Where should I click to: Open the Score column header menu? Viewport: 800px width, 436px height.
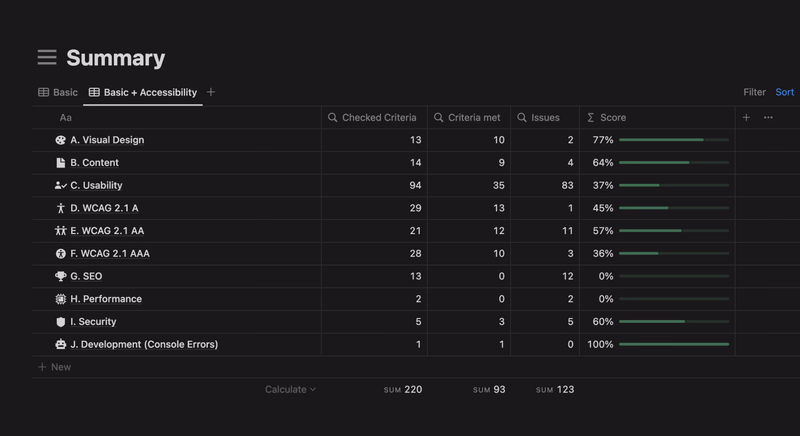[x=612, y=118]
